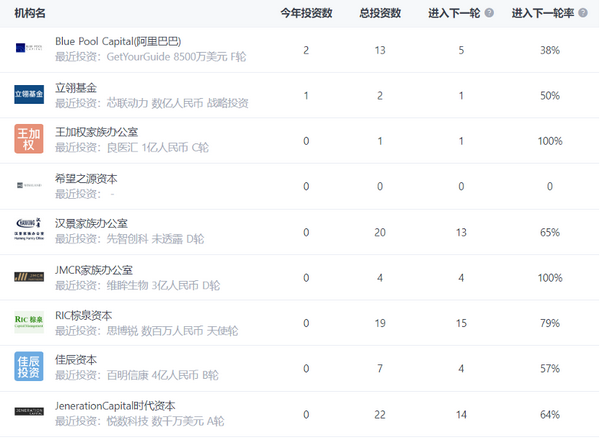The width and height of the screenshot is (600, 438).
Task: Click the 机构名 column header
Action: click(30, 13)
